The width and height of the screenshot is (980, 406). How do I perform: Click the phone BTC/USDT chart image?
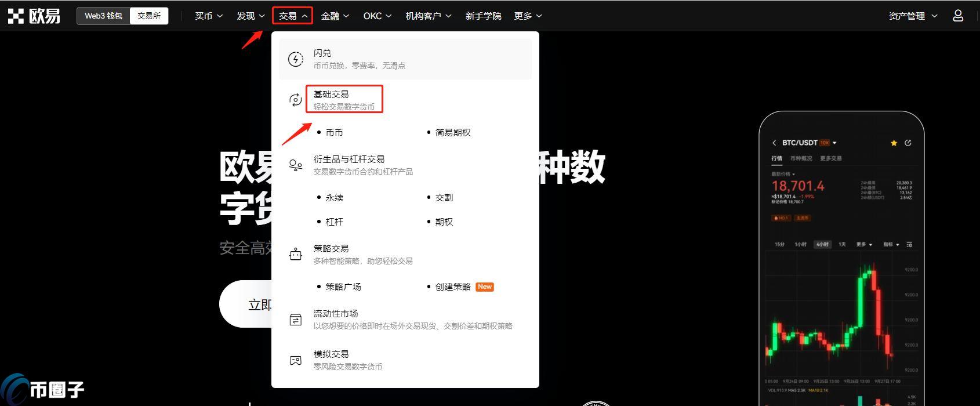[x=841, y=261]
